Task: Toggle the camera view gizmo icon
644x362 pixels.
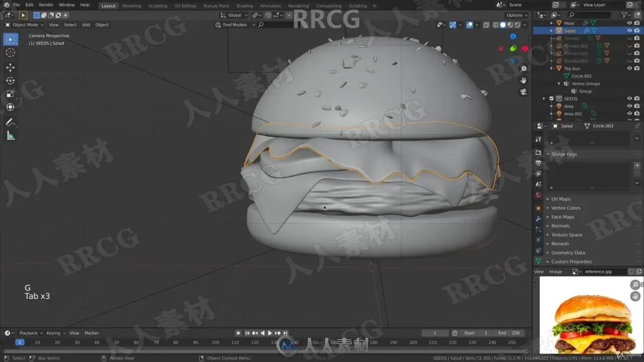Action: (x=523, y=92)
